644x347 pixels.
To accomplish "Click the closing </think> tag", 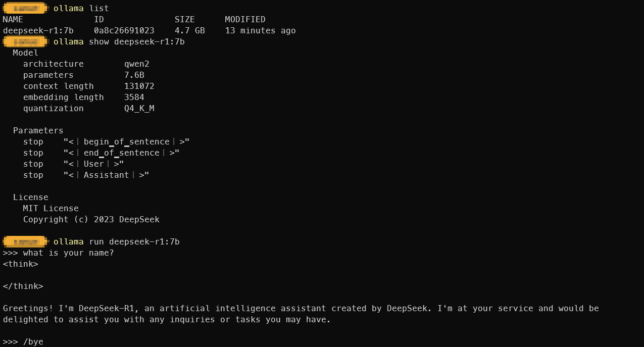I will point(23,286).
